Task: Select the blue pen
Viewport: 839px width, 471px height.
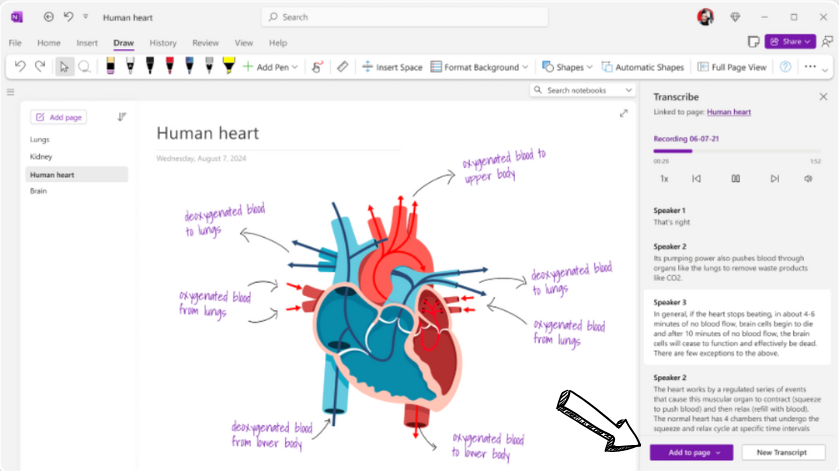Action: (x=189, y=66)
